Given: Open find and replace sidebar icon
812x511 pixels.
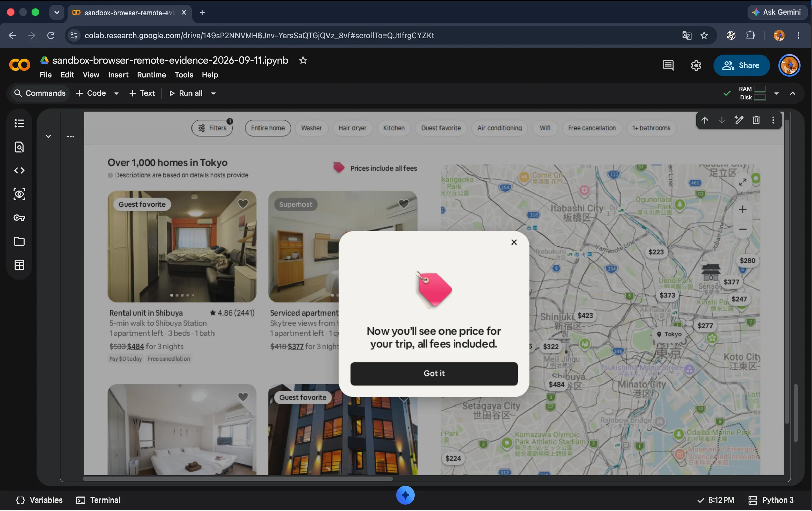Looking at the screenshot, I should coord(19,147).
